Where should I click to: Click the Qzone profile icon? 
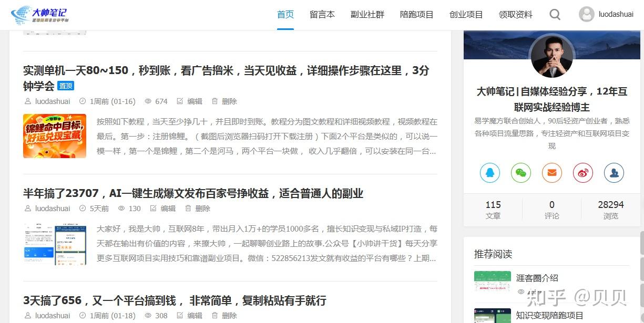tap(614, 173)
